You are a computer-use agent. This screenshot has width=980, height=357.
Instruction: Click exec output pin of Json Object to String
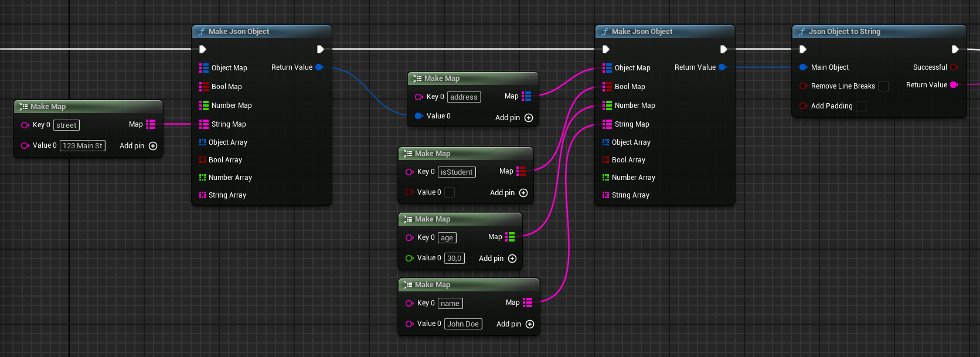pyautogui.click(x=955, y=49)
